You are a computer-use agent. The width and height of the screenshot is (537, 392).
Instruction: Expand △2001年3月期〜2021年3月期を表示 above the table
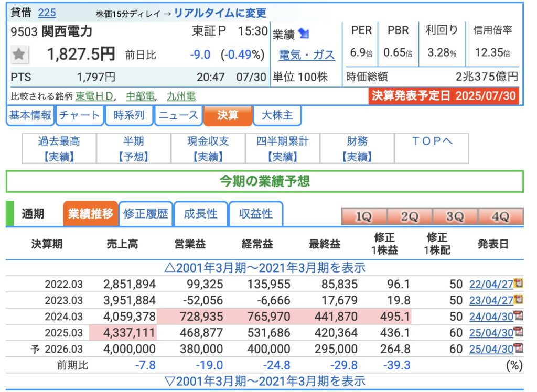(265, 268)
